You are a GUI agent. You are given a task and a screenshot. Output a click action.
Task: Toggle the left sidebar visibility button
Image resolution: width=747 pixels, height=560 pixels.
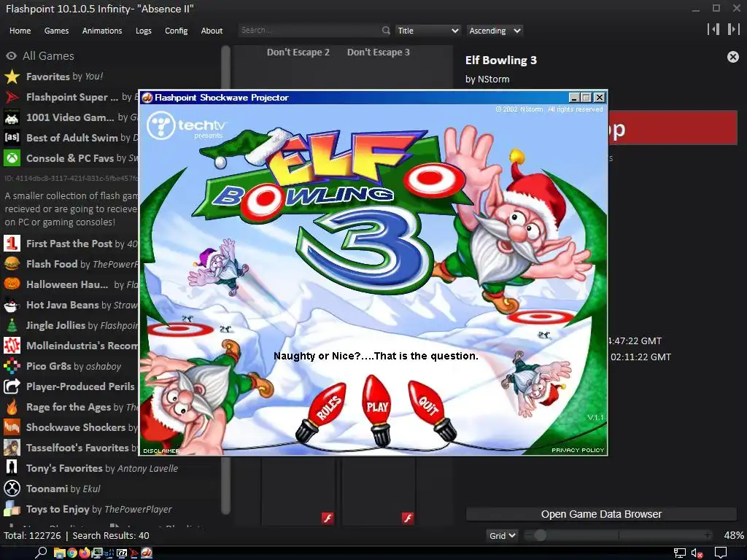point(713,29)
